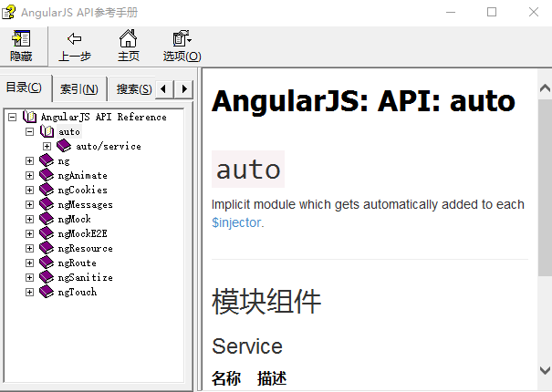Switch to the Index (索引) tab
Image resolution: width=552 pixels, height=392 pixels.
(x=78, y=89)
